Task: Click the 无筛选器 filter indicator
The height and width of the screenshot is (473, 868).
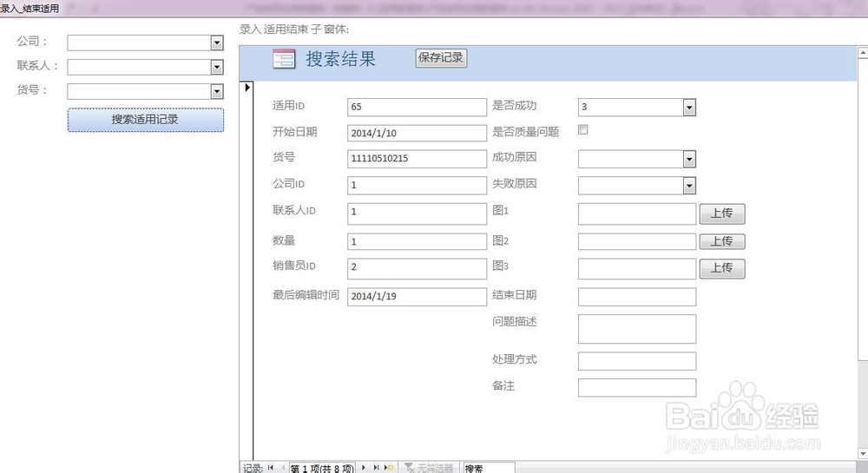Action: pyautogui.click(x=429, y=468)
